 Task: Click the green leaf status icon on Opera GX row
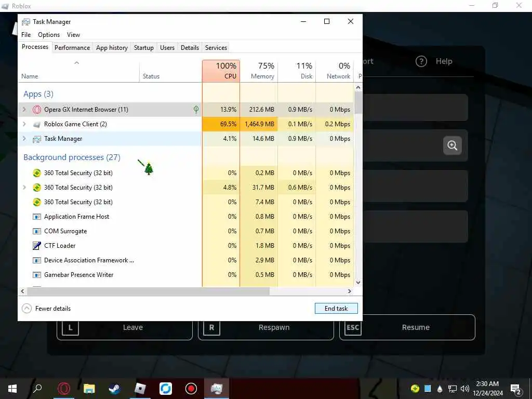tap(196, 109)
